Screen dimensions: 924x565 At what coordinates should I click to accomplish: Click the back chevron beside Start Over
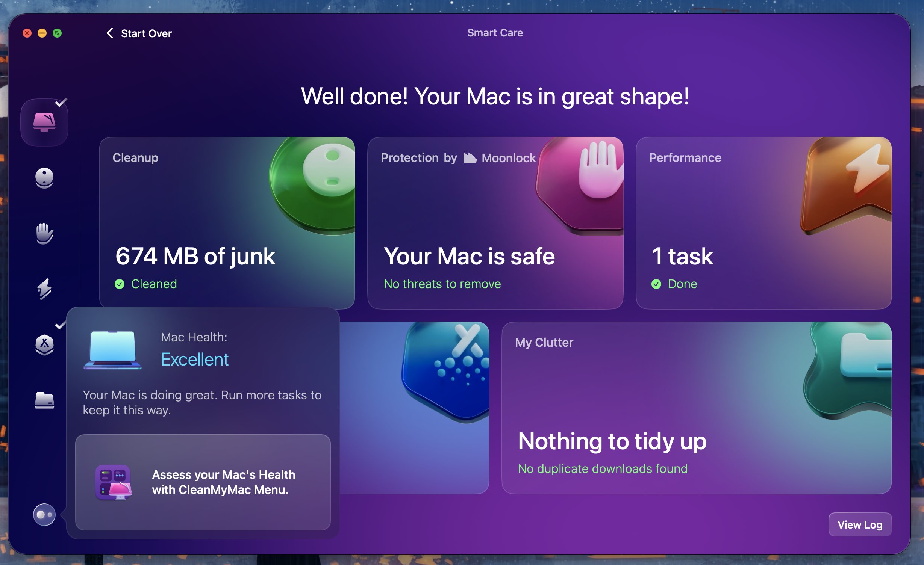pyautogui.click(x=110, y=33)
